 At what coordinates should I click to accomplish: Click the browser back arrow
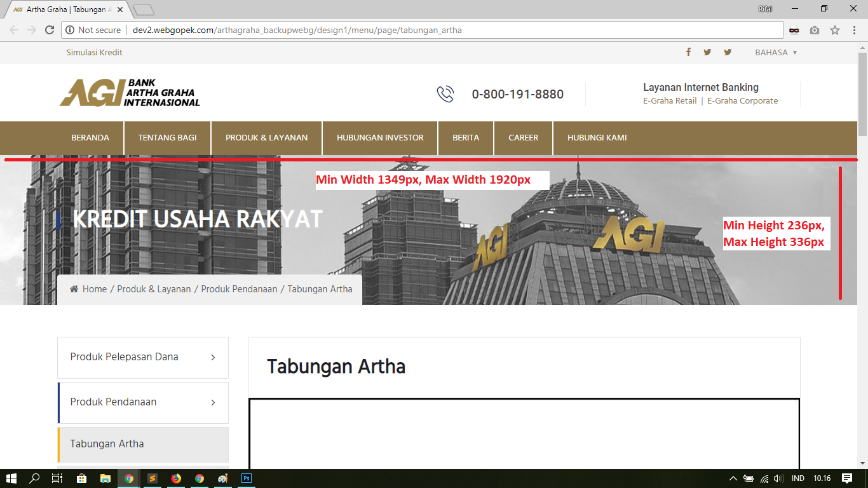(x=14, y=30)
